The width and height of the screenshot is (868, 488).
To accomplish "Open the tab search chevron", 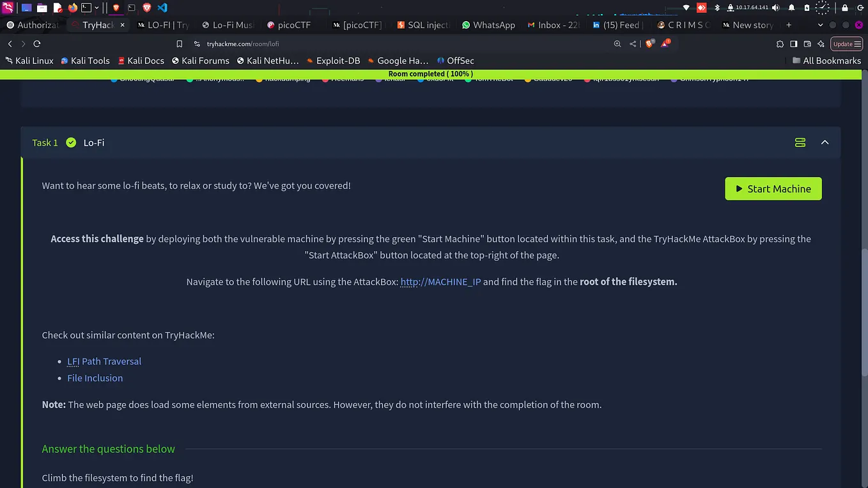I will coord(820,25).
